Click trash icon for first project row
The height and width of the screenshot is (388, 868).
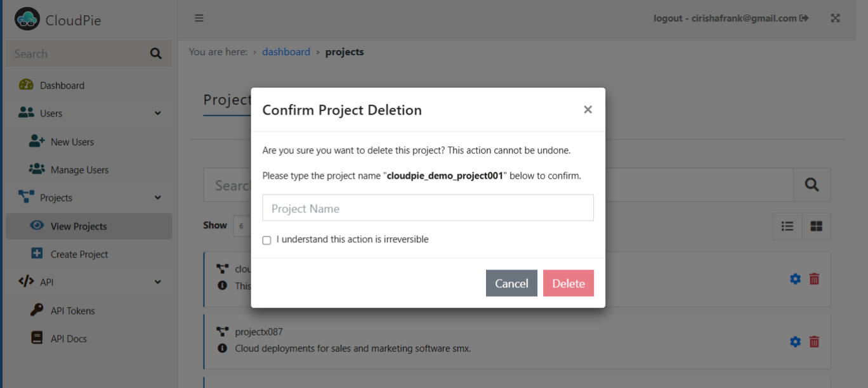point(815,279)
